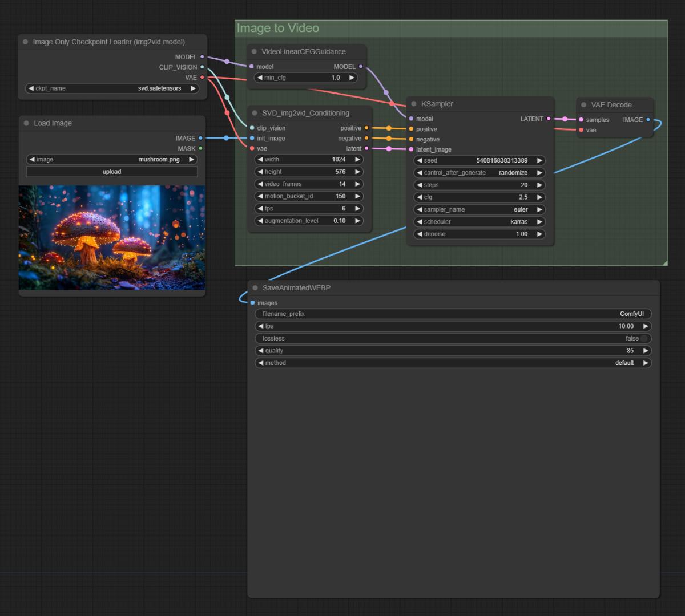685x616 pixels.
Task: Click the filename_prefix field showing ComfyUI
Action: [453, 314]
